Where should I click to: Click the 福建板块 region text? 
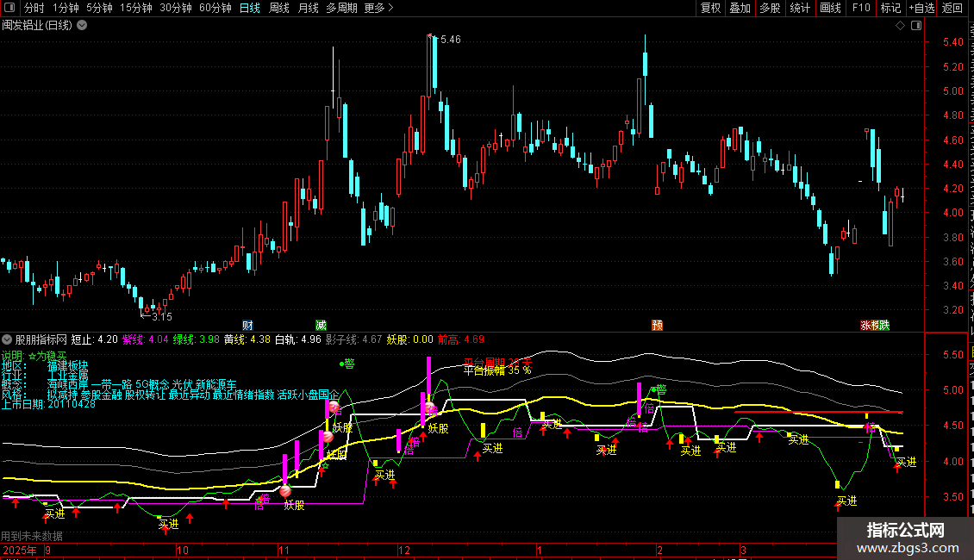click(68, 365)
